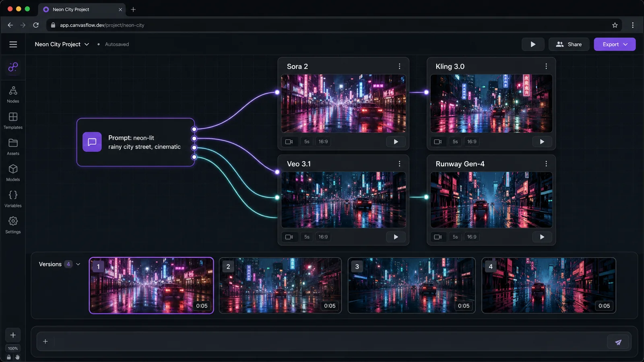Screen dimensions: 644x362
Task: Click the 5s duration chip on Kling 3.0
Action: (x=455, y=142)
